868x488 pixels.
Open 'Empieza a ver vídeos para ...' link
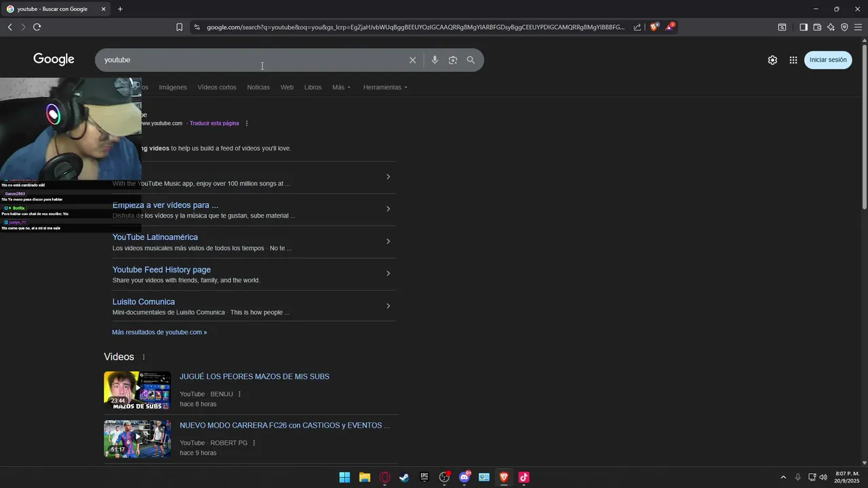pyautogui.click(x=165, y=205)
